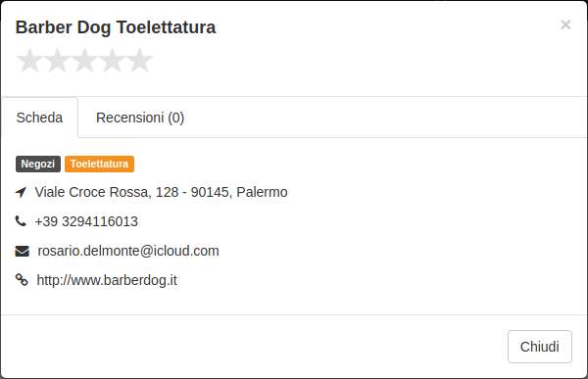Screen dimensions: 588x379
Task: Open the Recensioni (0) tab
Action: pos(140,118)
